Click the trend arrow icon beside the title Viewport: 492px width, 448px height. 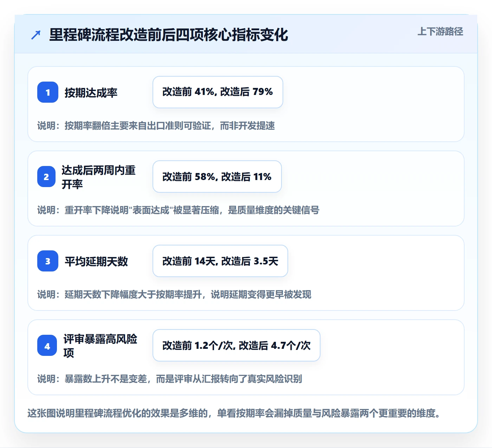coord(36,35)
